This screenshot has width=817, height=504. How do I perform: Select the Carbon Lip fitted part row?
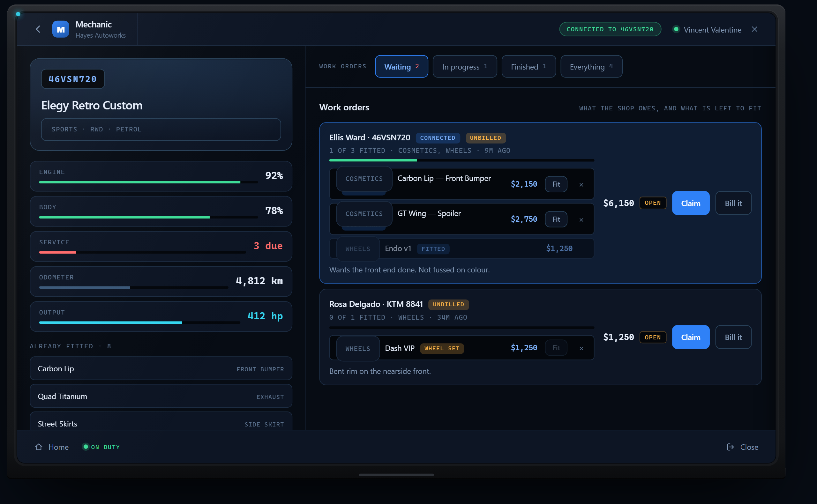click(x=161, y=368)
